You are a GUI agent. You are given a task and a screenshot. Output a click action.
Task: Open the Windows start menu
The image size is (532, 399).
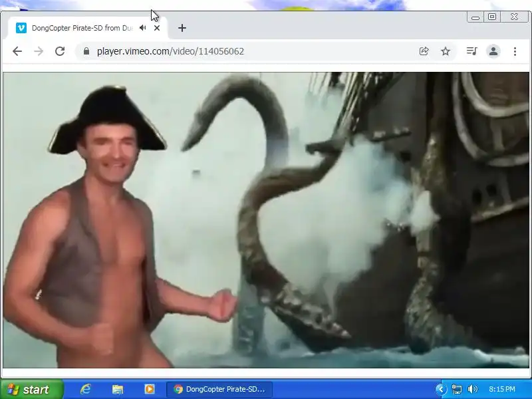coord(31,389)
